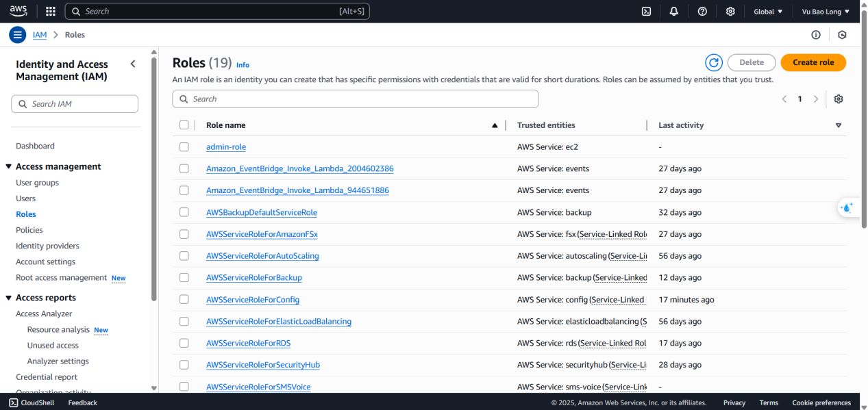Collapse the Access management section

[9, 167]
